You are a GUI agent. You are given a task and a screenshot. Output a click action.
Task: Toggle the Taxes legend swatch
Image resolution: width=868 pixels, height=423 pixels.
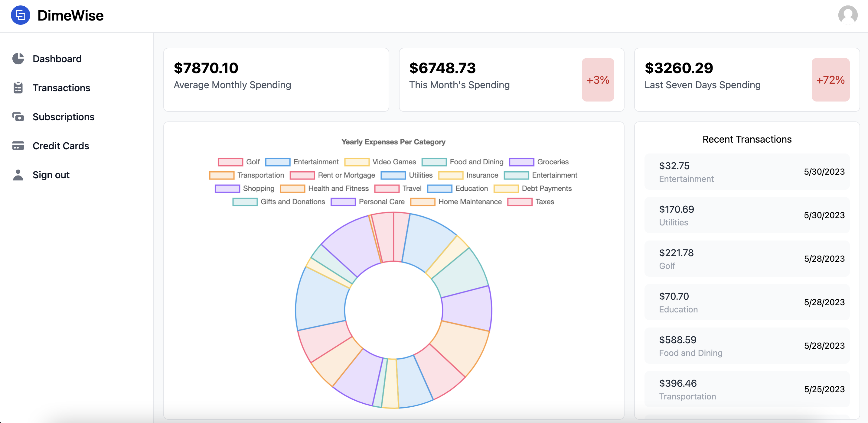[520, 202]
